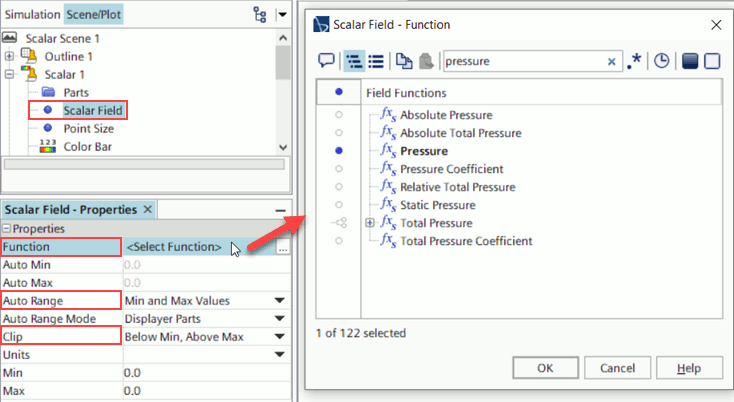Switch to the flat list view icon
The height and width of the screenshot is (402, 734).
pyautogui.click(x=376, y=61)
